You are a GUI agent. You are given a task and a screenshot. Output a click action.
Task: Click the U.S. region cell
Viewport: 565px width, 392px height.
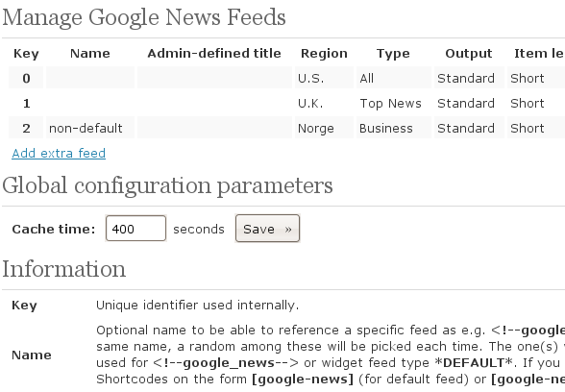(x=324, y=78)
